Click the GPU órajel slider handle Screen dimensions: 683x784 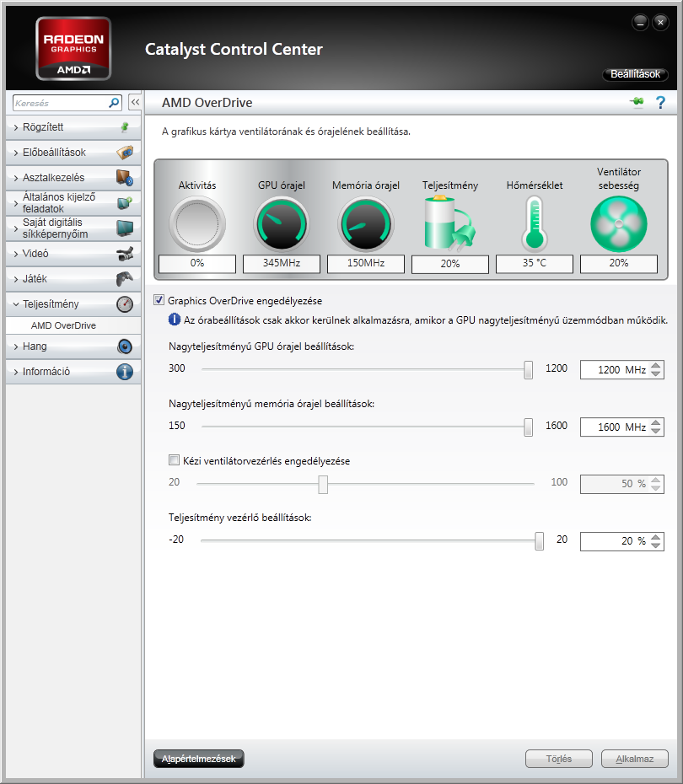tap(528, 370)
